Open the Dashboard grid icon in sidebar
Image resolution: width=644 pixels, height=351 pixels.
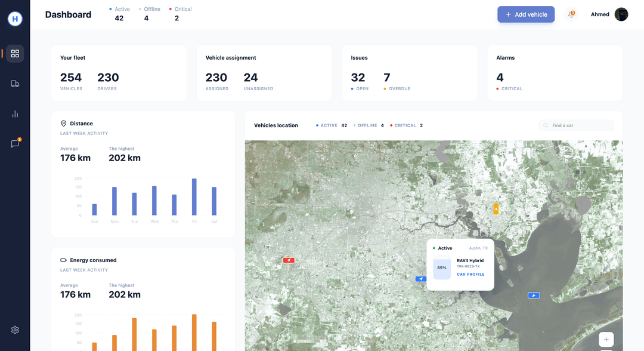pos(15,53)
